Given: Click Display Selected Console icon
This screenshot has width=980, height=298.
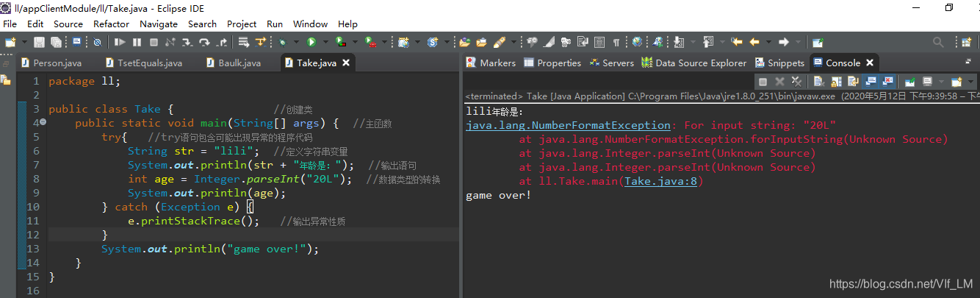Looking at the screenshot, I should click(x=927, y=81).
